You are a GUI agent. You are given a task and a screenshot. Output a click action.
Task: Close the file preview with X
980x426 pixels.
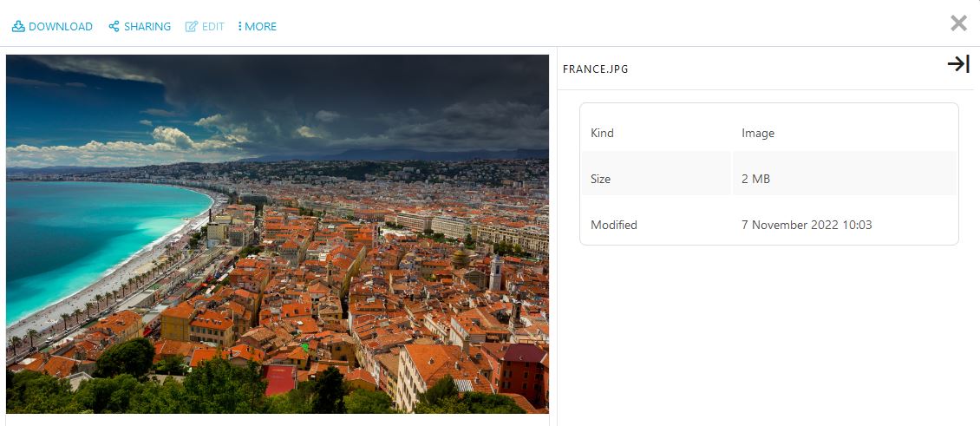pos(958,23)
